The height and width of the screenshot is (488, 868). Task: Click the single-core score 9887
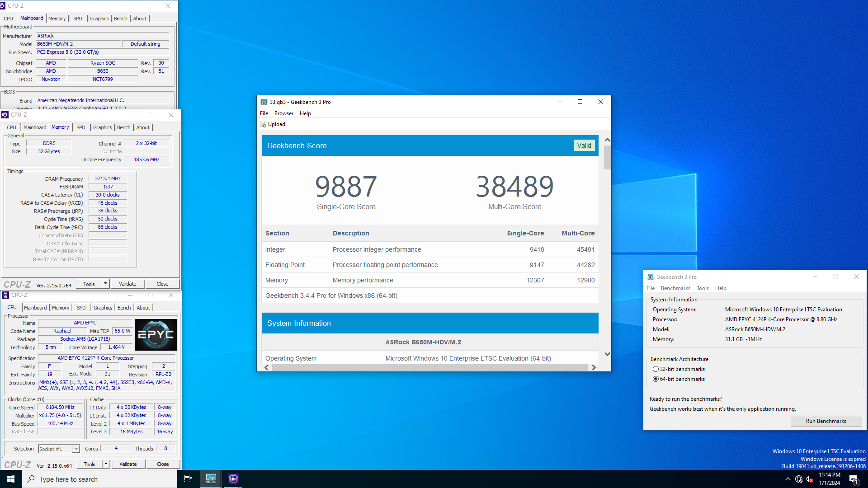tap(346, 187)
